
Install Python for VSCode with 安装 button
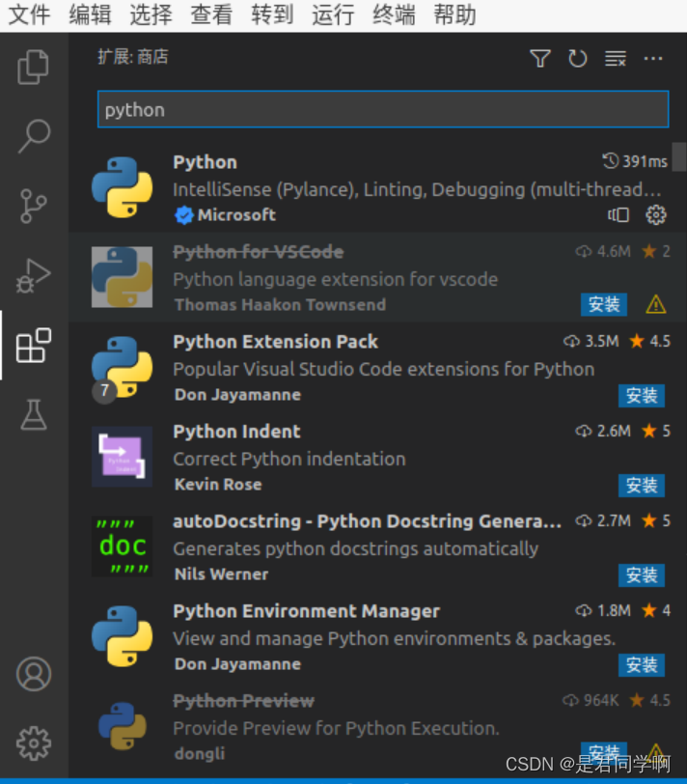[604, 304]
